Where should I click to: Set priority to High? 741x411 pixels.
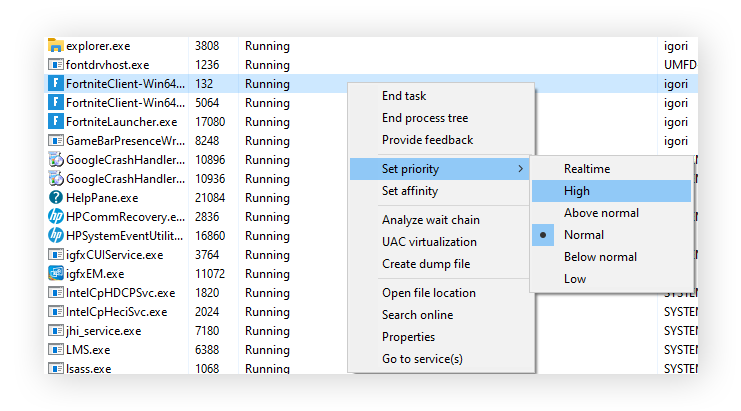[x=577, y=191]
